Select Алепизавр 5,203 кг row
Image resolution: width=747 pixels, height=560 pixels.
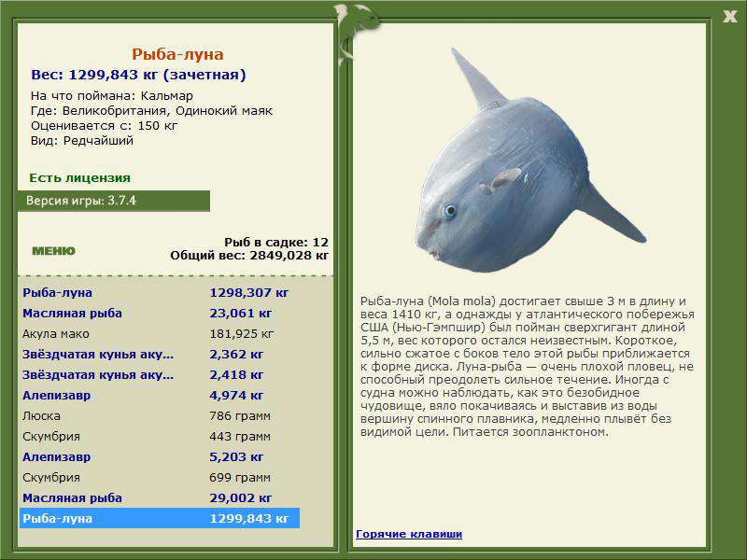[x=160, y=456]
